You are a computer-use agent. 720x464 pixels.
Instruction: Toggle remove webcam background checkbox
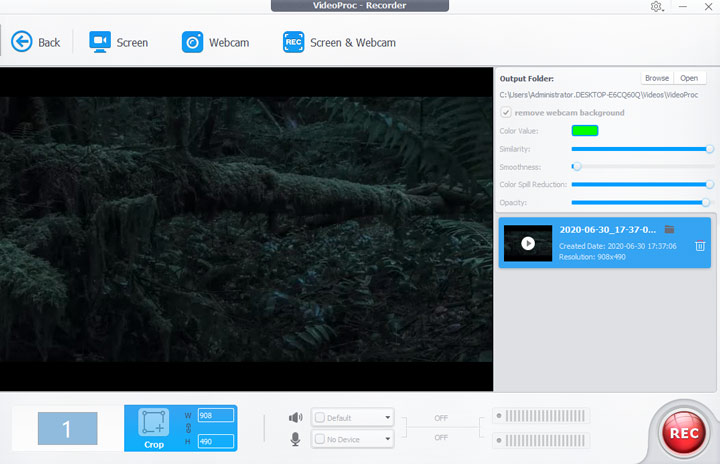tap(506, 113)
